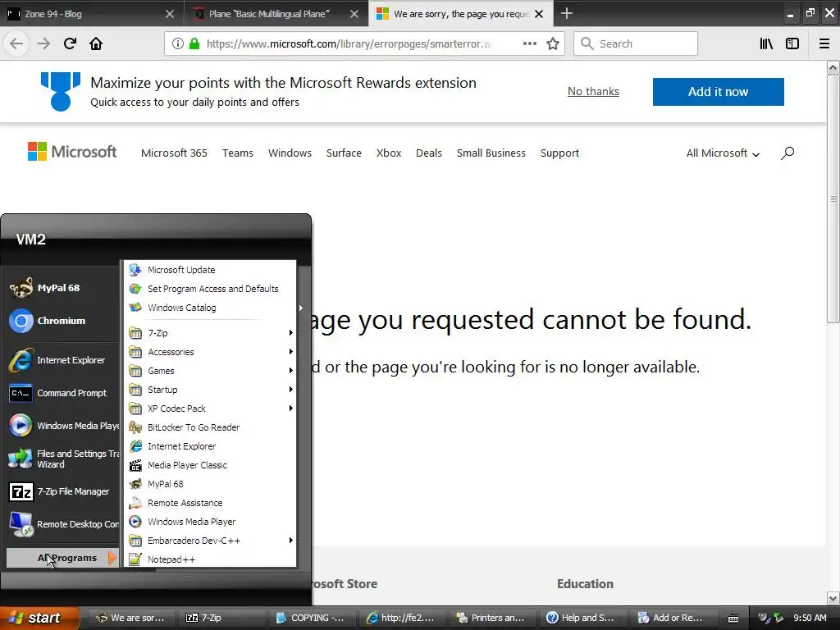The height and width of the screenshot is (630, 840).
Task: Open Windows Catalog entry
Action: click(x=210, y=308)
